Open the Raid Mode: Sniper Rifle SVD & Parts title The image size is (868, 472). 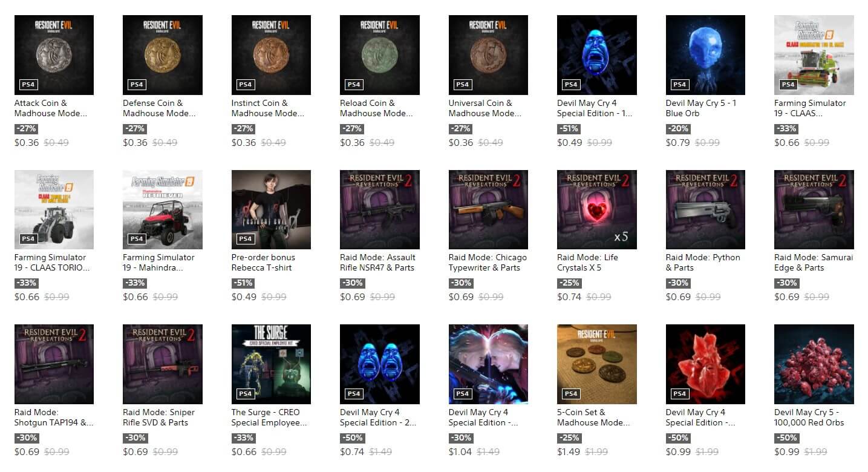[159, 418]
